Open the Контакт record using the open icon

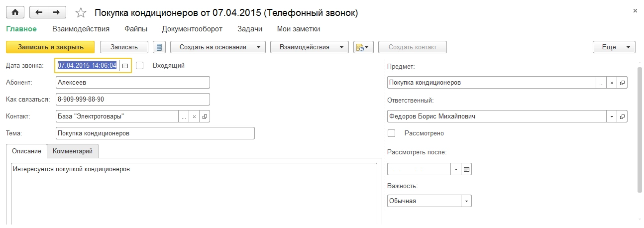click(x=205, y=116)
